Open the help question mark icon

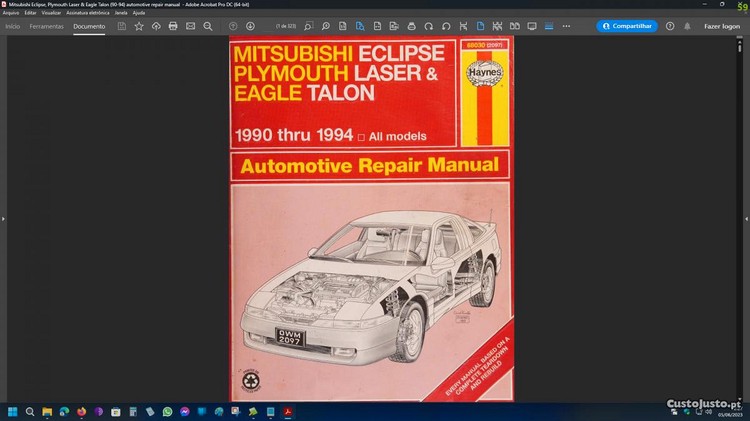(669, 26)
